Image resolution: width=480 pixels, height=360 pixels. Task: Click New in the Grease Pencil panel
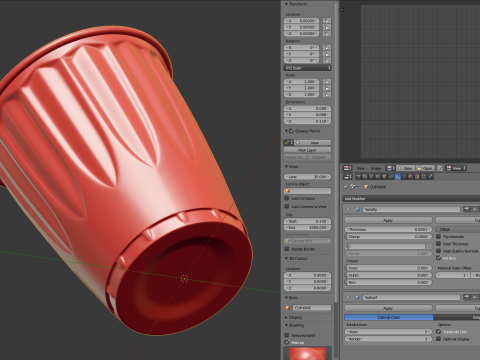313,143
